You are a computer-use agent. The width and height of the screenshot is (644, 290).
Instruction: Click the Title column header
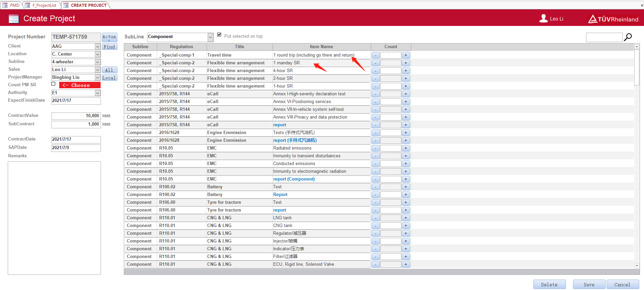pyautogui.click(x=240, y=47)
